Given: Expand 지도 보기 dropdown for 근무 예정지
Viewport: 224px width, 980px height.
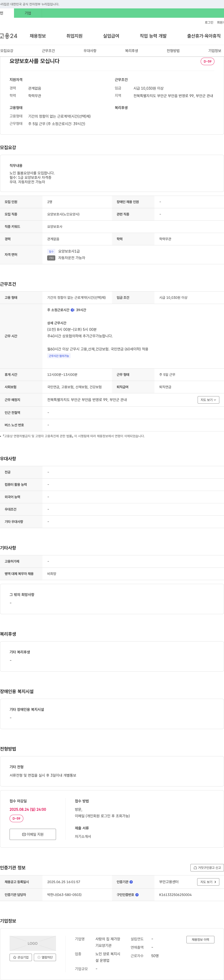Looking at the screenshot, I should (x=208, y=400).
